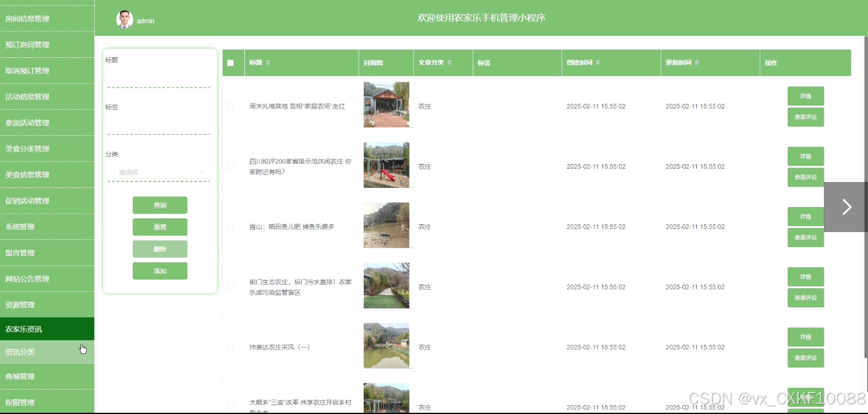Viewport: 868px width, 414px height.
Task: View 查看评论 for 崀山：稻田鱼儿肥 article
Action: point(805,237)
